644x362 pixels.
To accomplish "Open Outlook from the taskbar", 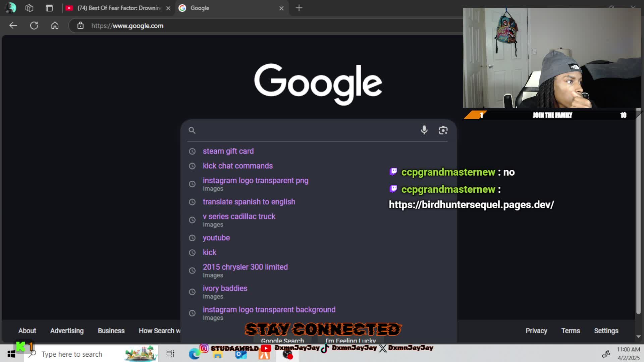I will coord(241,355).
